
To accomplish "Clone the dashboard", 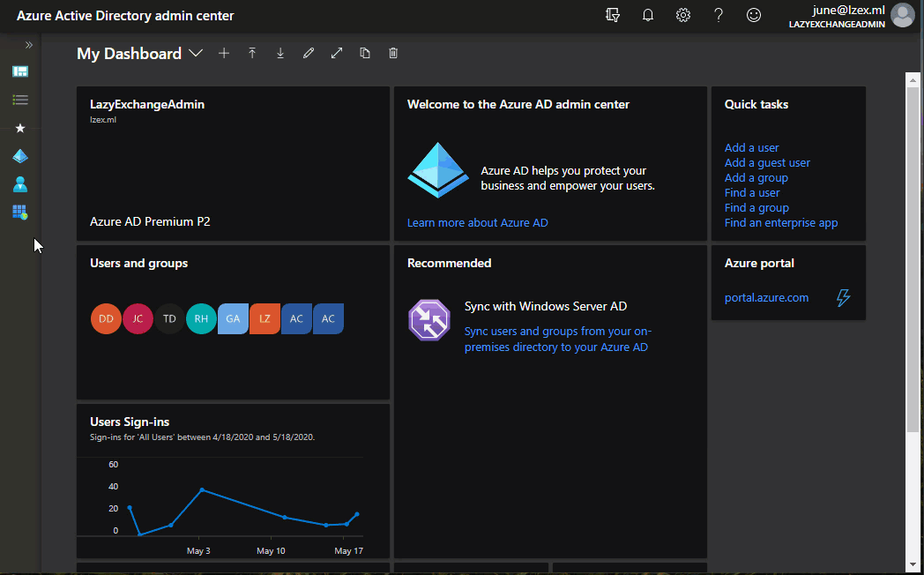I will click(x=365, y=53).
